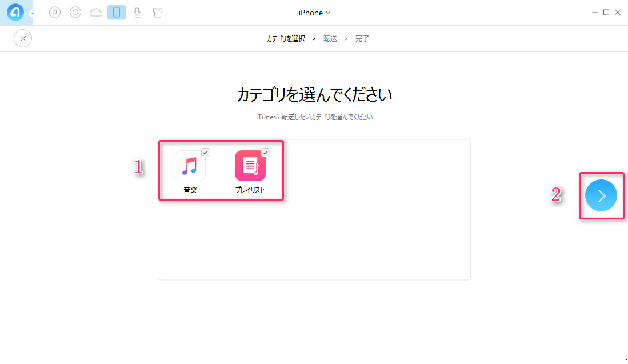628x364 pixels.
Task: Open the dropdown arrow beside the AnyTrans logo
Action: (32, 14)
